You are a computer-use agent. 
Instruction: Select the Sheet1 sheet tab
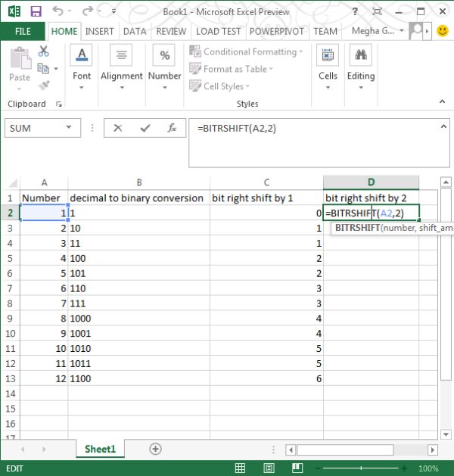(100, 449)
